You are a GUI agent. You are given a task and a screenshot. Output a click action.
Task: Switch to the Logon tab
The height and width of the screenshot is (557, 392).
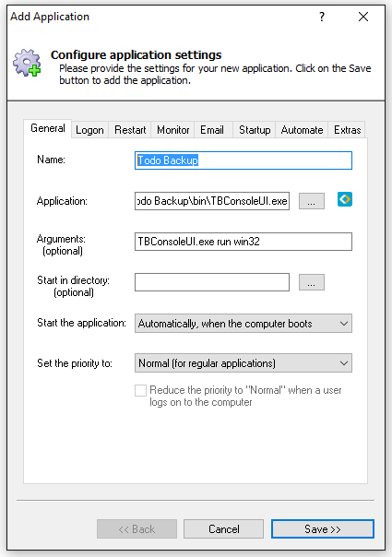click(x=89, y=130)
